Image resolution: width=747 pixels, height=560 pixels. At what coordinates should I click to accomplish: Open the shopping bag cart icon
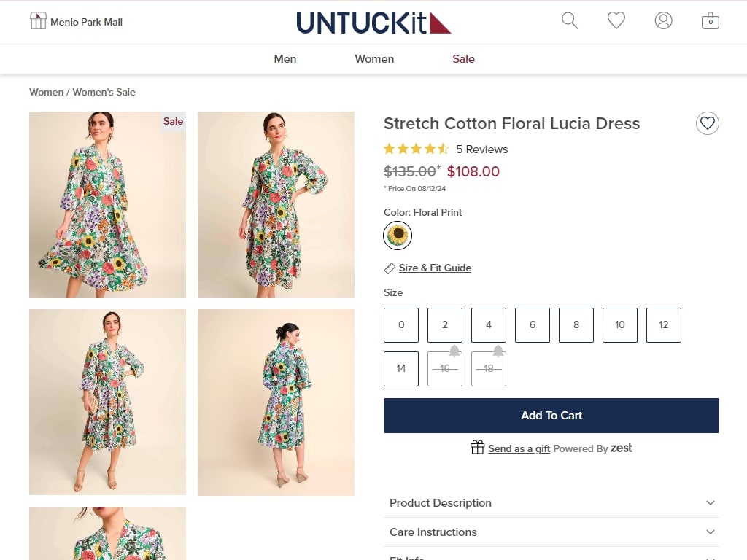coord(711,20)
